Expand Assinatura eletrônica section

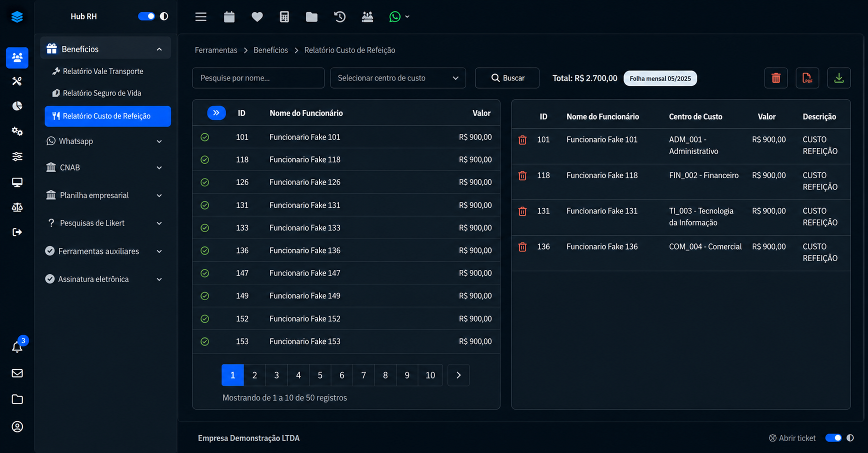click(x=105, y=279)
